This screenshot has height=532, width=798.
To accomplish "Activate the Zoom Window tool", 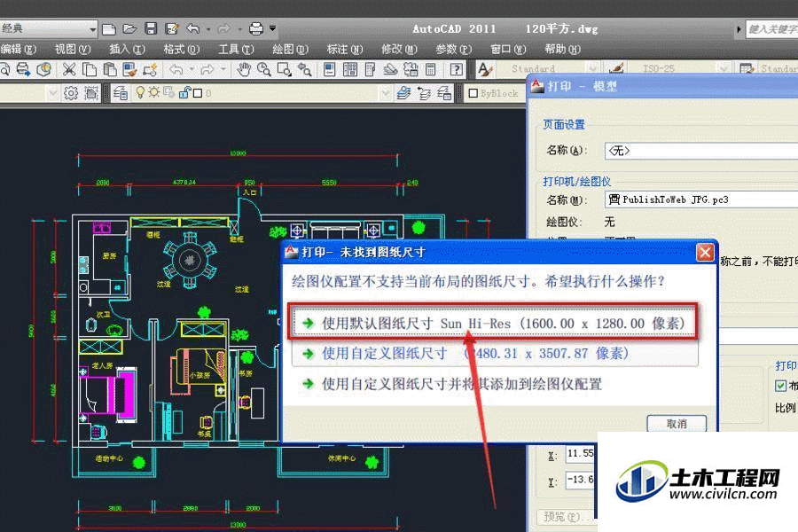I will tap(285, 69).
